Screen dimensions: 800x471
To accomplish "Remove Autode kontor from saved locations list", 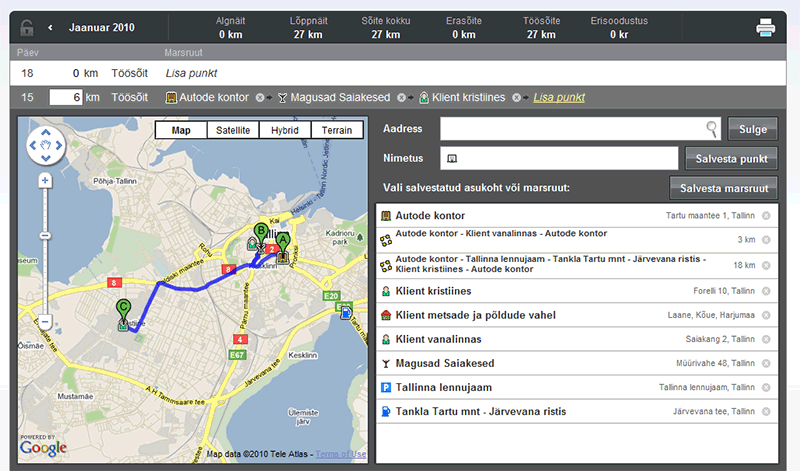I will [766, 215].
